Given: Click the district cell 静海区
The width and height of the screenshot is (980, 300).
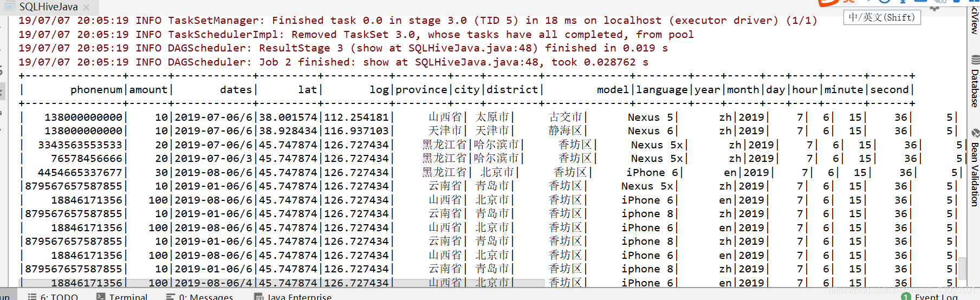Looking at the screenshot, I should 566,131.
